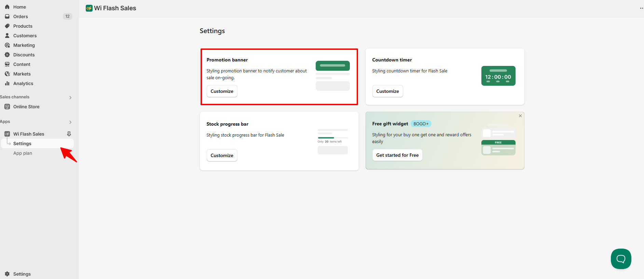This screenshot has width=644, height=279.
Task: Click the Orders count badge 12
Action: (67, 16)
